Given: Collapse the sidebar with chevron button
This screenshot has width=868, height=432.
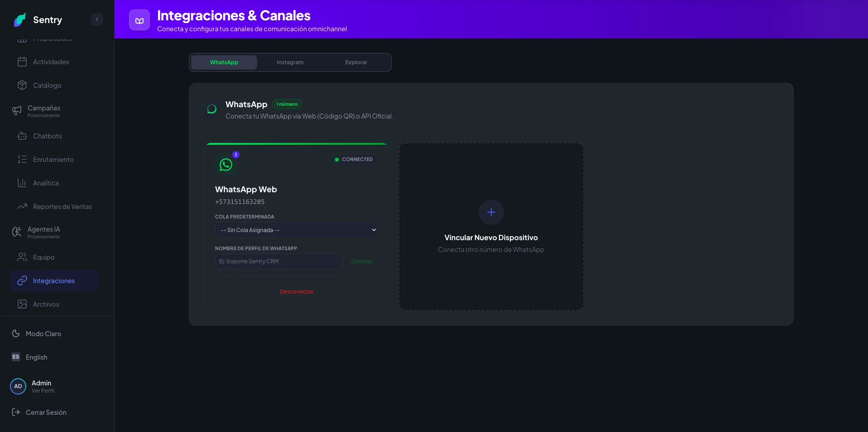Looking at the screenshot, I should (x=97, y=19).
